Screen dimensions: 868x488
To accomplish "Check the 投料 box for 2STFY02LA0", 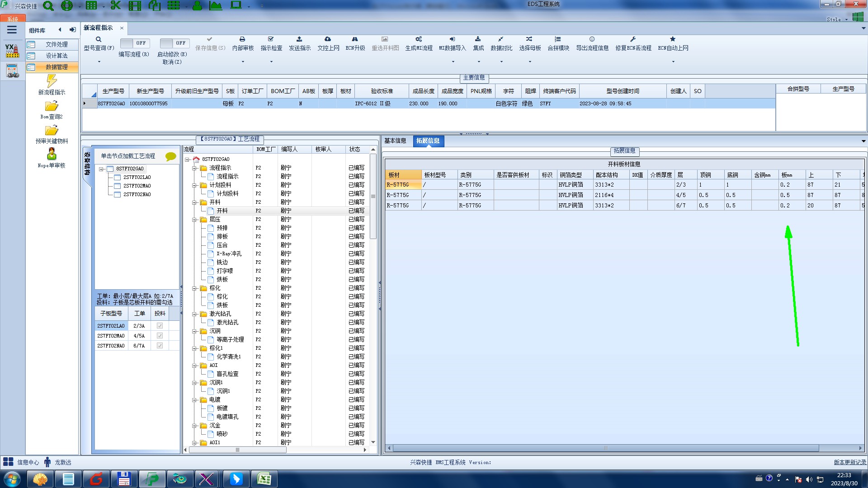I will click(x=160, y=326).
